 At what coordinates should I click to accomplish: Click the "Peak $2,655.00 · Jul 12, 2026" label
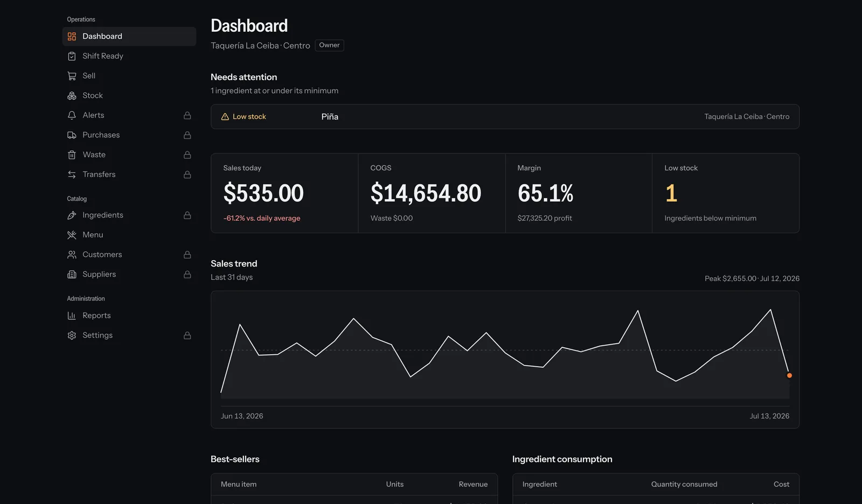(x=752, y=279)
